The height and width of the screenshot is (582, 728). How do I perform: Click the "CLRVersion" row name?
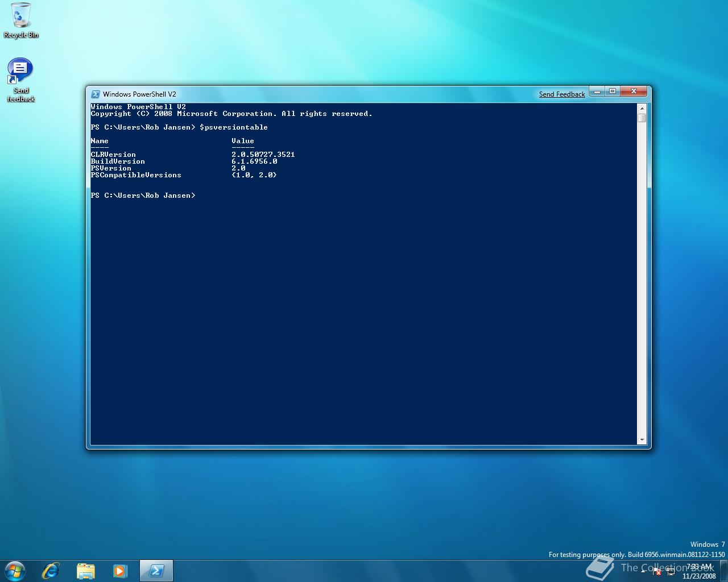tap(113, 155)
